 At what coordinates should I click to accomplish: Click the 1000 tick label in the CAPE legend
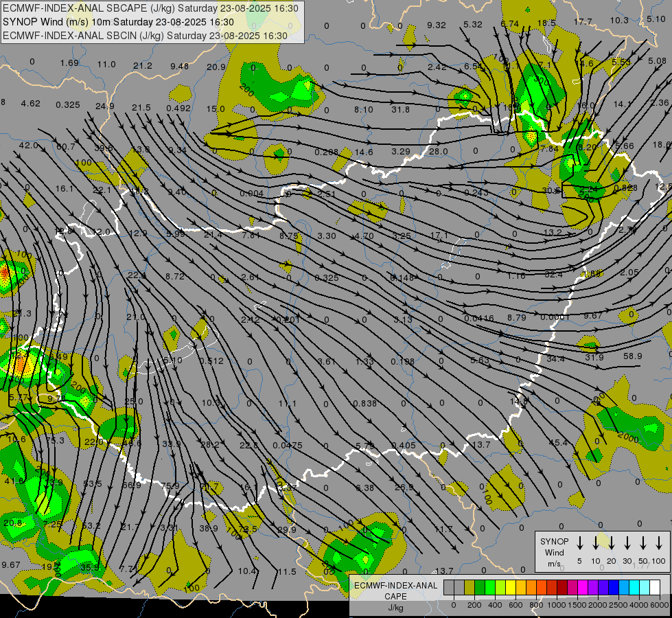pyautogui.click(x=556, y=605)
